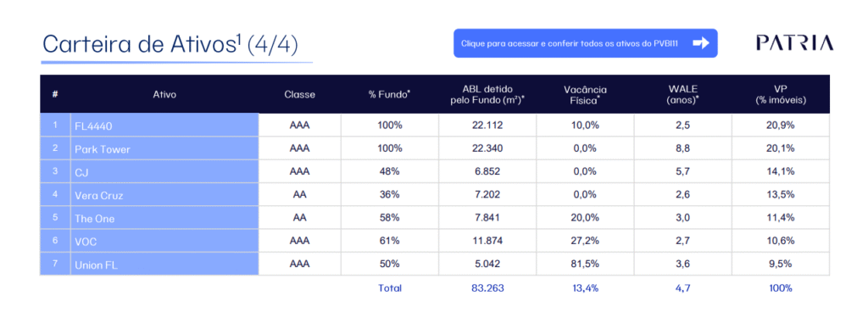
Task: Click the Ativo column header
Action: pyautogui.click(x=164, y=95)
